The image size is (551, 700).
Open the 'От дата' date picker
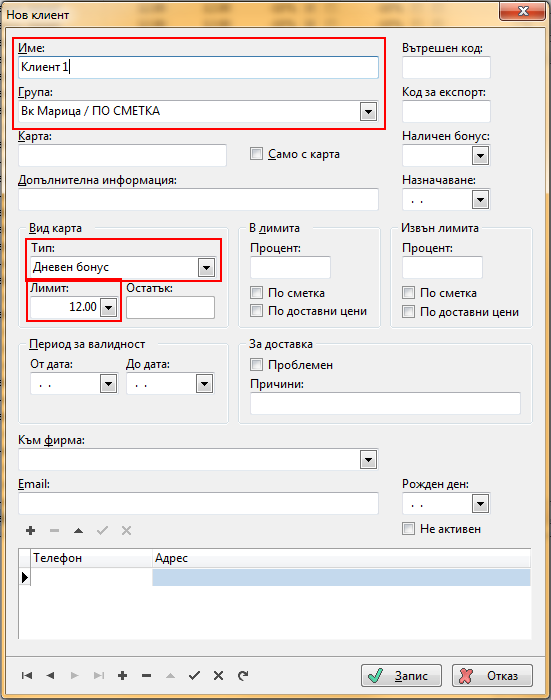coord(109,384)
